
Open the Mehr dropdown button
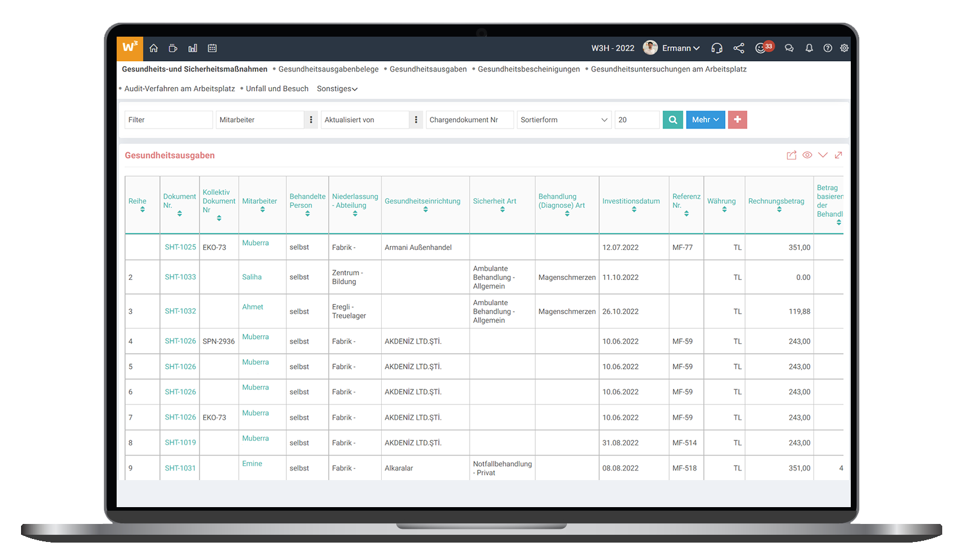(x=705, y=120)
